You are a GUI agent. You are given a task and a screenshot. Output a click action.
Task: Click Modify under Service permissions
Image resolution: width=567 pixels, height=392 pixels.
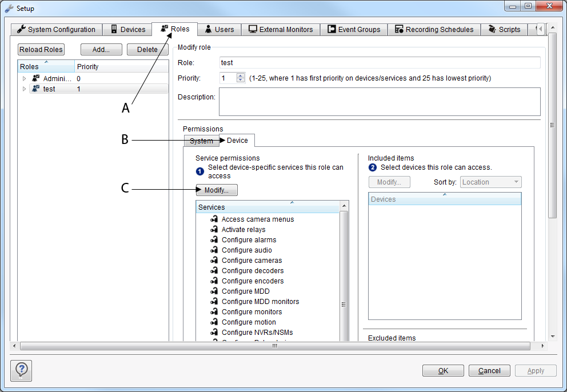click(216, 190)
